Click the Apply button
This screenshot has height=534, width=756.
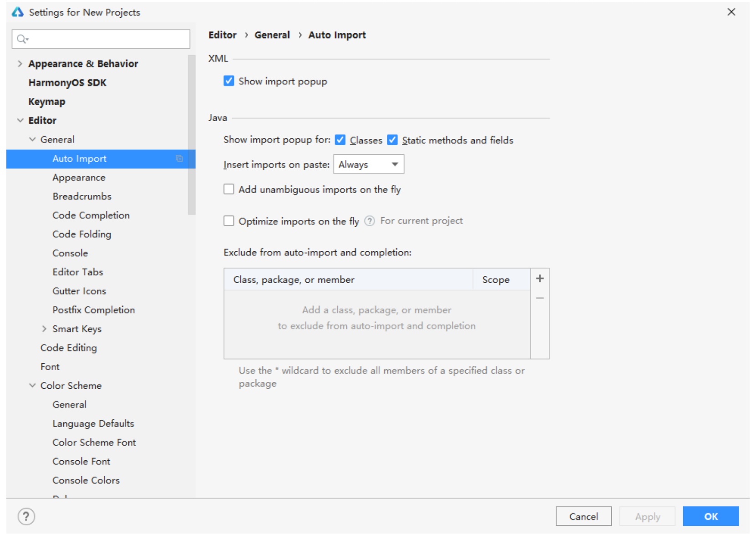[x=647, y=516]
